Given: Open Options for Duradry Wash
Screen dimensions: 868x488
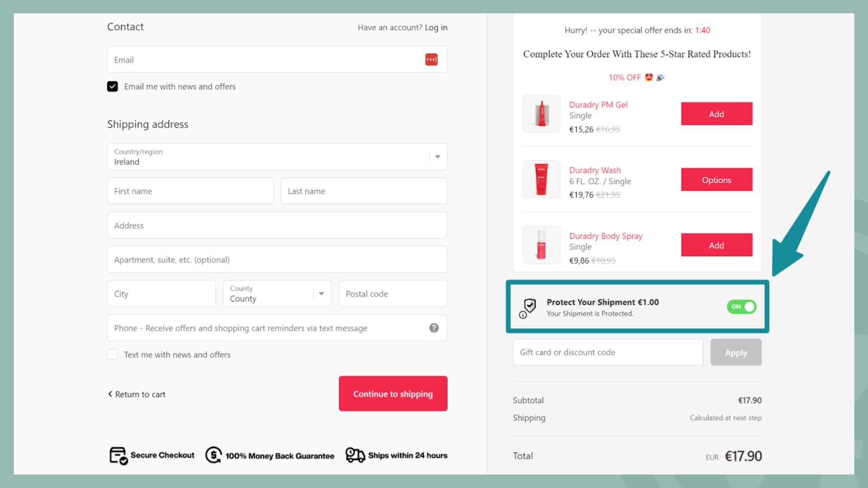Looking at the screenshot, I should click(716, 180).
